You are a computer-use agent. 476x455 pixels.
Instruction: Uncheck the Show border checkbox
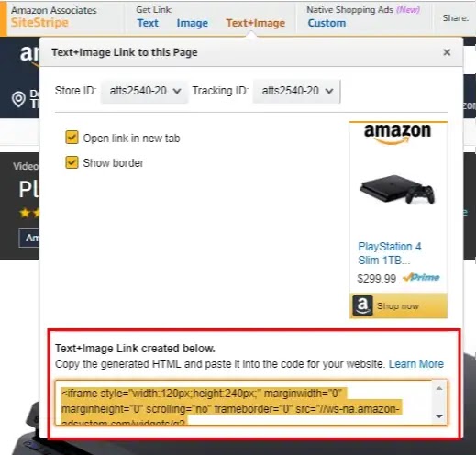[72, 162]
